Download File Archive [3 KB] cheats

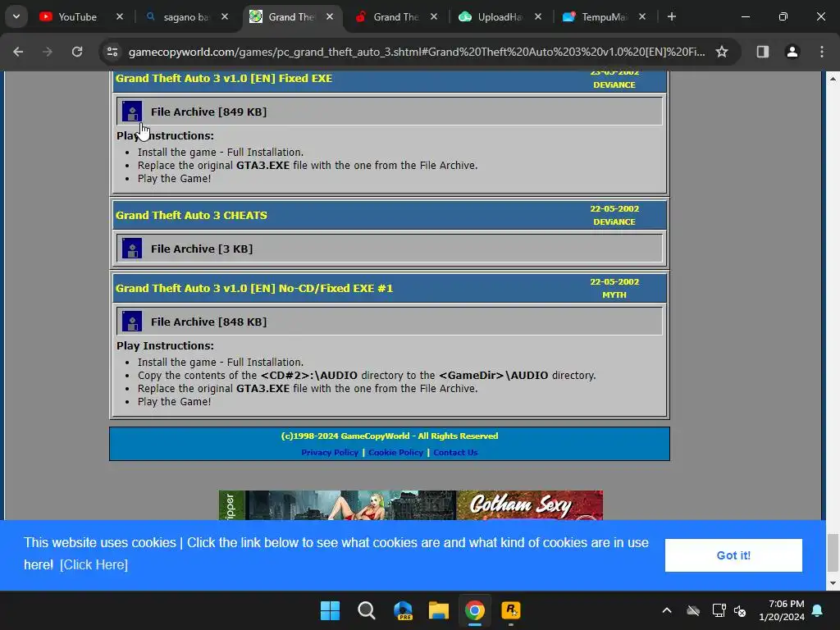202,249
